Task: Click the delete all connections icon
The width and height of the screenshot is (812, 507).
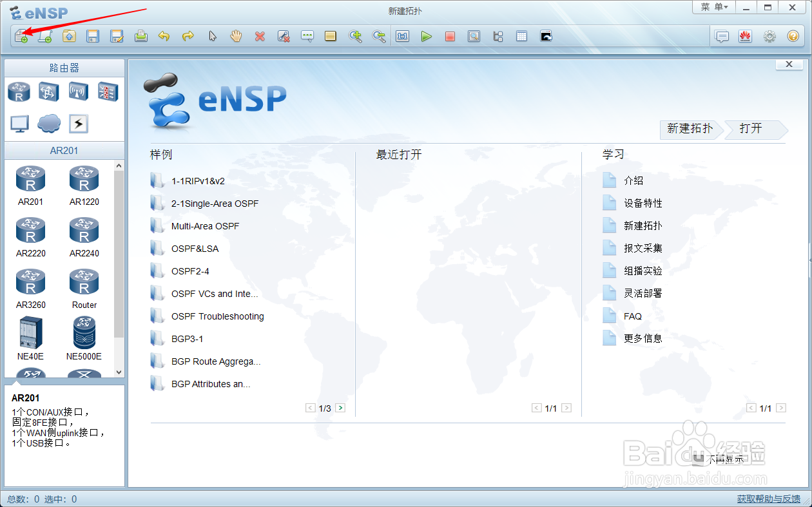Action: click(x=284, y=36)
